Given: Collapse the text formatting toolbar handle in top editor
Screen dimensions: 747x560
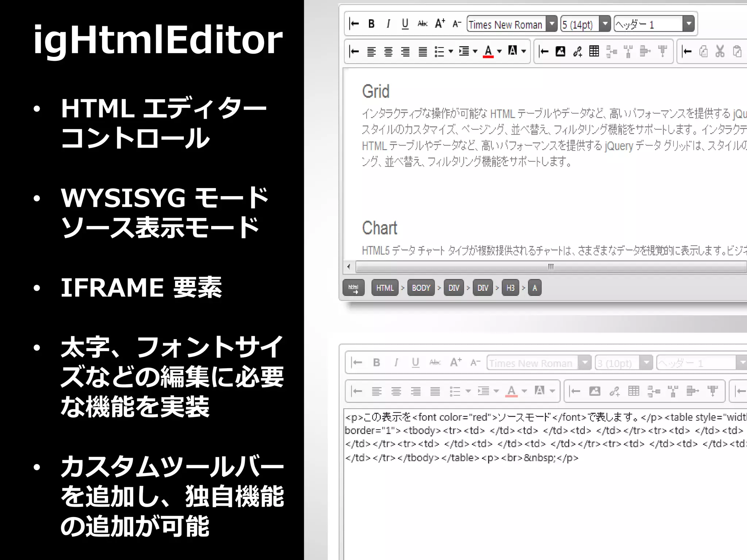Looking at the screenshot, I should pyautogui.click(x=354, y=24).
